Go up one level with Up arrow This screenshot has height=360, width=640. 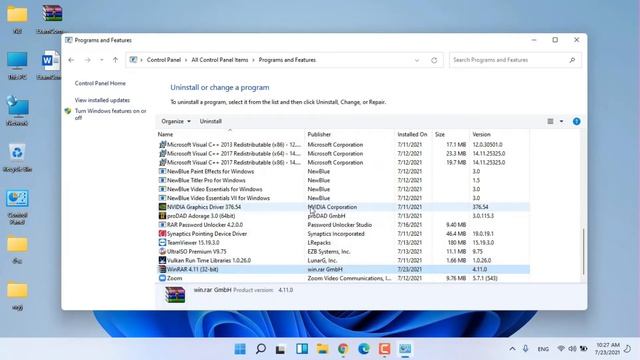coord(116,60)
